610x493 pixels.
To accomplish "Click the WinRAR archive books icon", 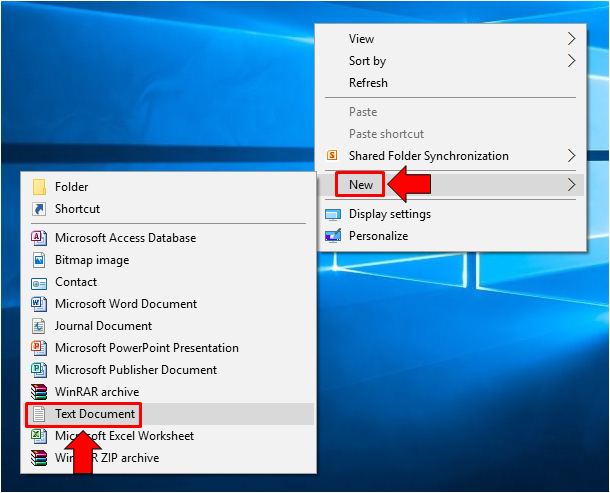I will [39, 392].
